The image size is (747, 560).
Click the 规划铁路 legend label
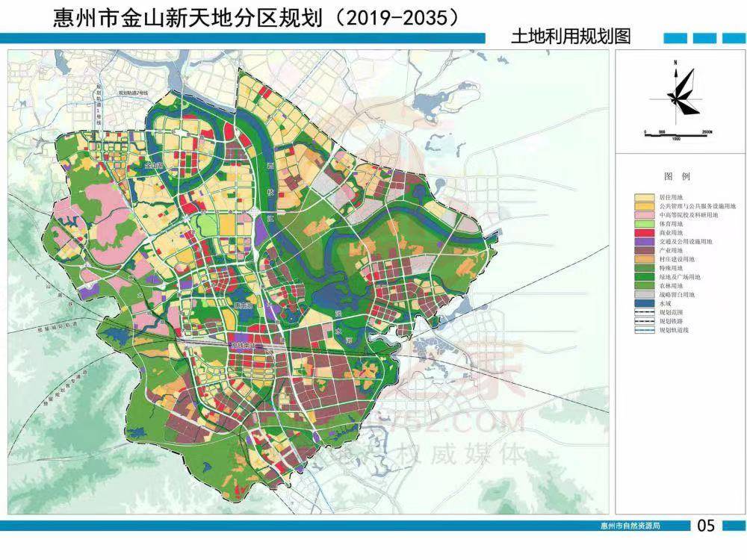(x=671, y=321)
